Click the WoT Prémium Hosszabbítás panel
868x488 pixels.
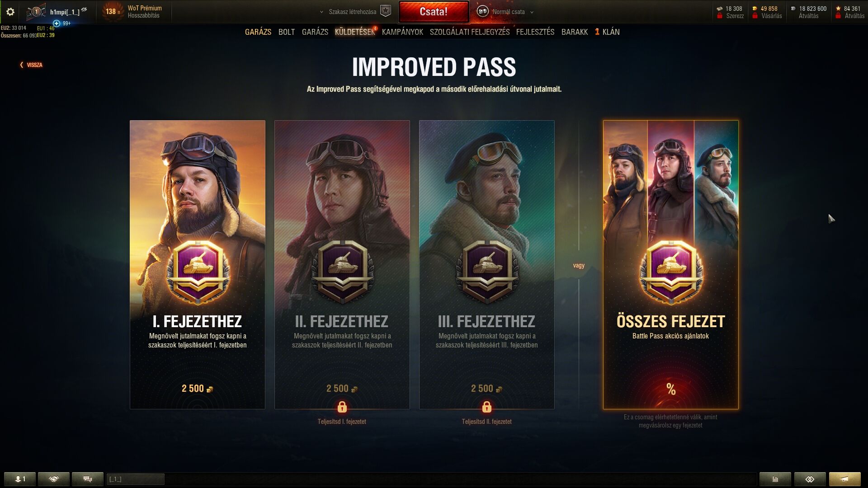[132, 12]
